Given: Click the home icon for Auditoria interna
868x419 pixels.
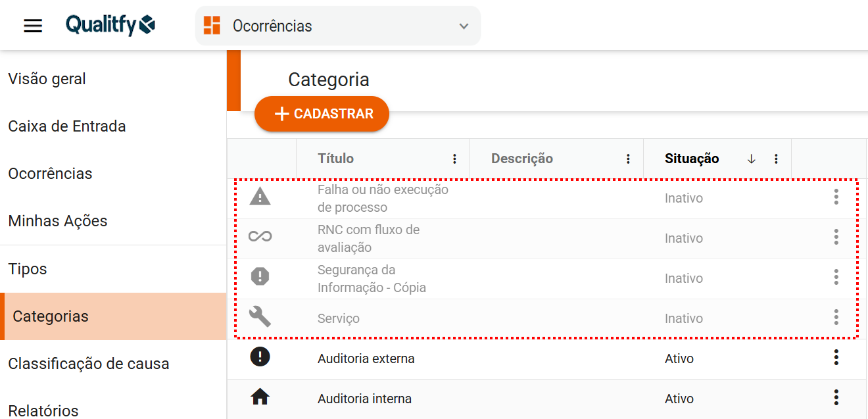Looking at the screenshot, I should tap(260, 397).
